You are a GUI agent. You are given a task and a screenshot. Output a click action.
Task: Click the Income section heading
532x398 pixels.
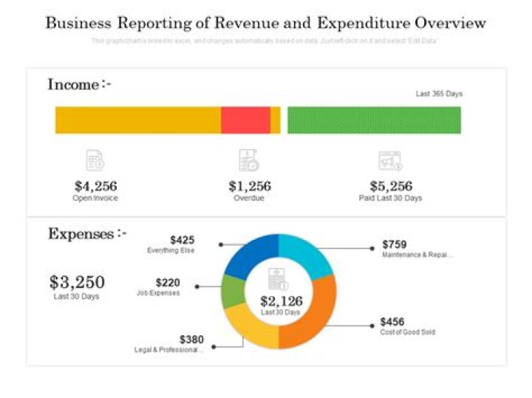79,84
